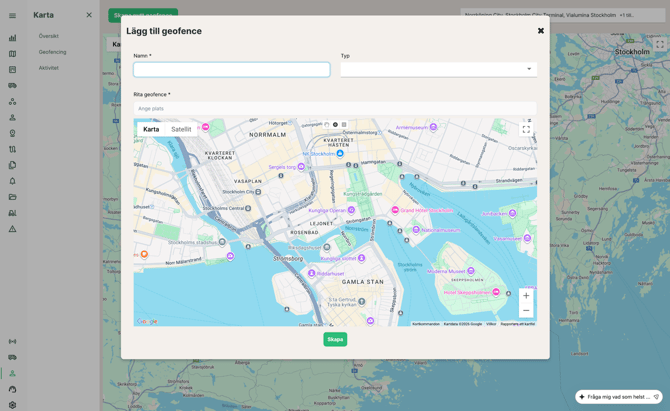Viewport: 670px width, 411px height.
Task: Open the Typ dropdown
Action: 438,70
